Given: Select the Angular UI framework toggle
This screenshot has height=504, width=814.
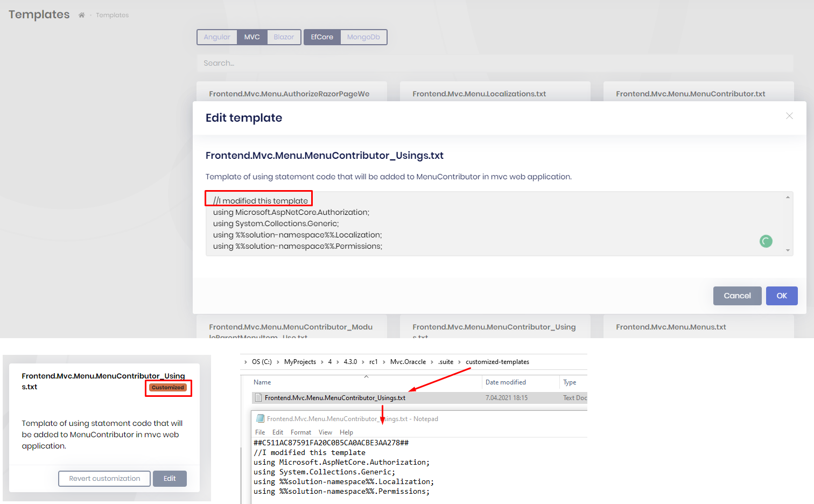Looking at the screenshot, I should pyautogui.click(x=217, y=37).
